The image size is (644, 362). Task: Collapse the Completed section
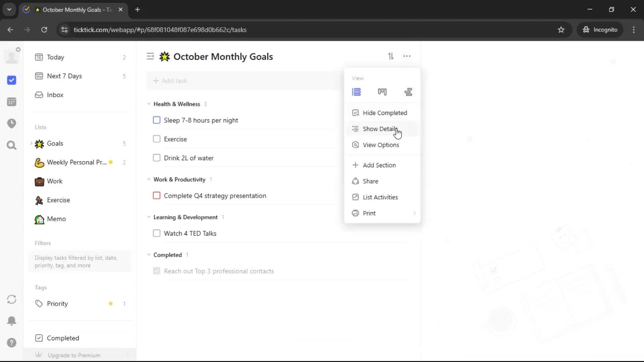149,255
